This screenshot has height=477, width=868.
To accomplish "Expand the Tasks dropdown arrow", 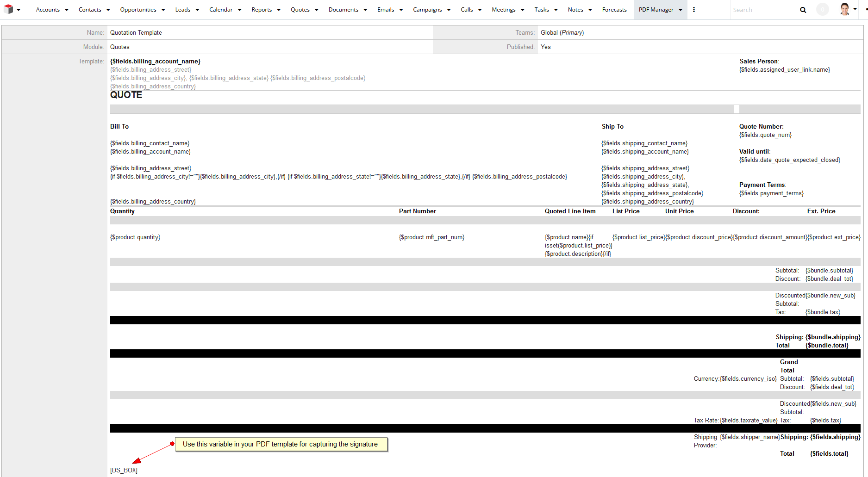I will point(556,10).
